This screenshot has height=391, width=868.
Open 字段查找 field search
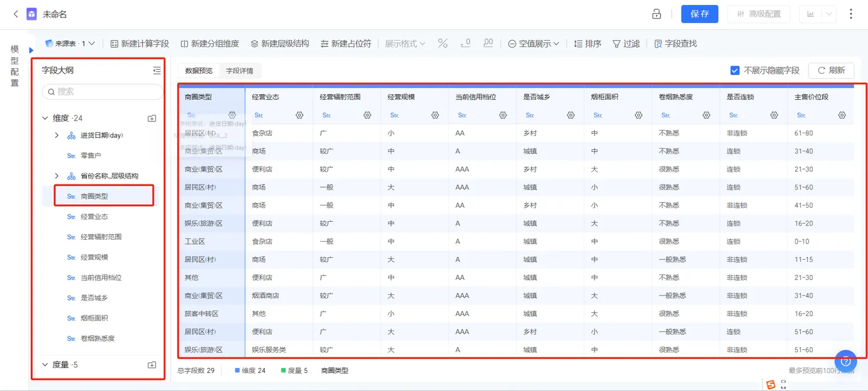[x=676, y=43]
